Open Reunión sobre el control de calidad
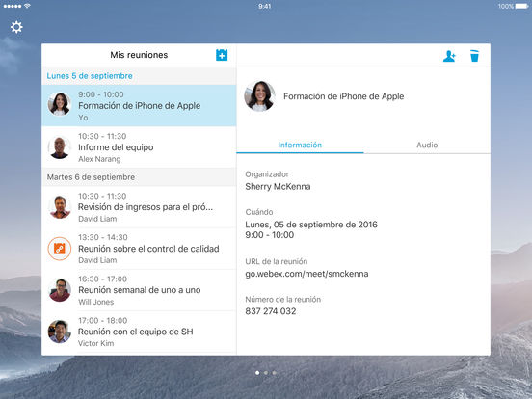The image size is (532, 399). [x=139, y=249]
